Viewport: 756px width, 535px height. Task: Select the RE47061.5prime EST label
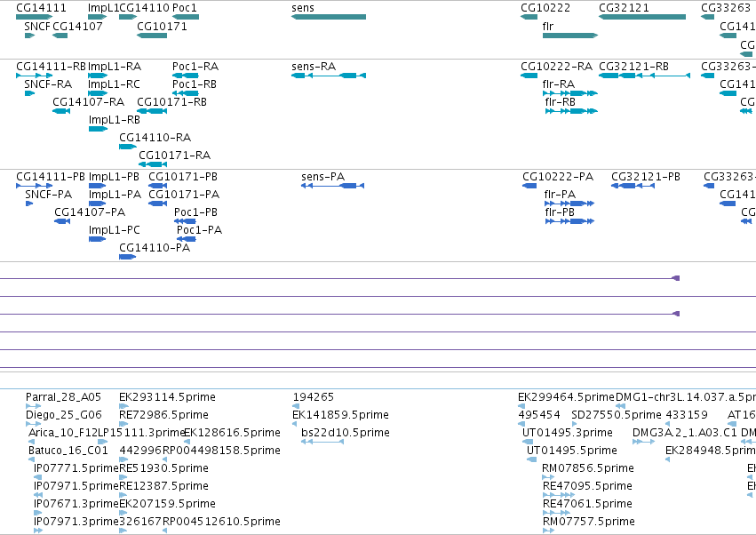587,504
